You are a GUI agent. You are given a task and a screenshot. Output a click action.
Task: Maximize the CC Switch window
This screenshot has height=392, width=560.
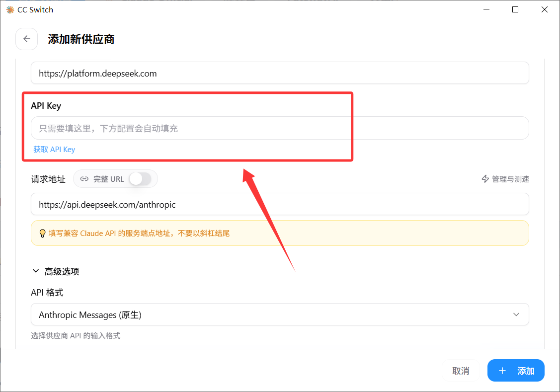click(515, 9)
